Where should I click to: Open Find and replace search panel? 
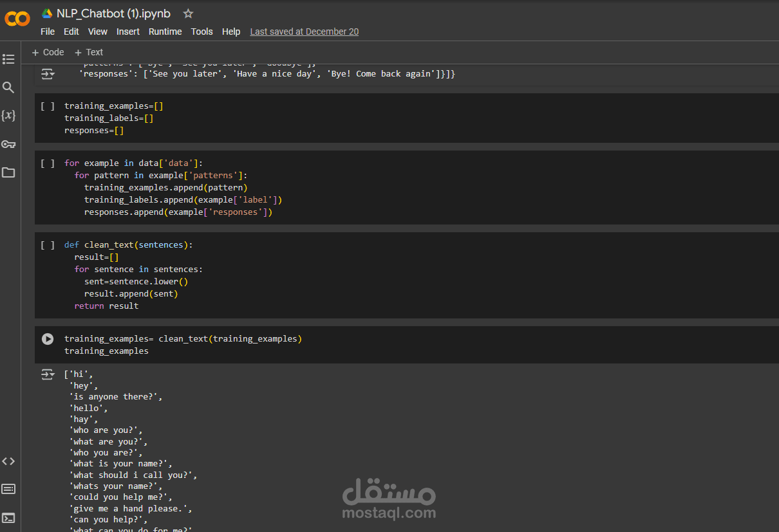click(x=8, y=87)
